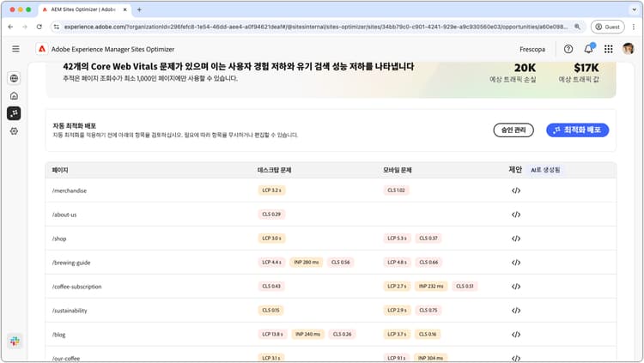Viewport: 644px width, 363px height.
Task: Select the /shop page row
Action: coord(331,239)
